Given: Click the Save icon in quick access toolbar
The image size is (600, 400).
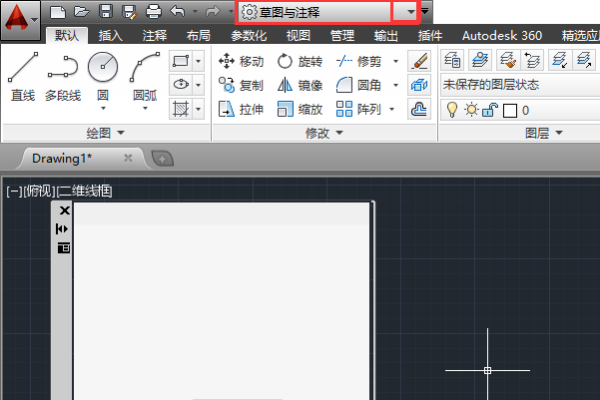Looking at the screenshot, I should (x=106, y=12).
